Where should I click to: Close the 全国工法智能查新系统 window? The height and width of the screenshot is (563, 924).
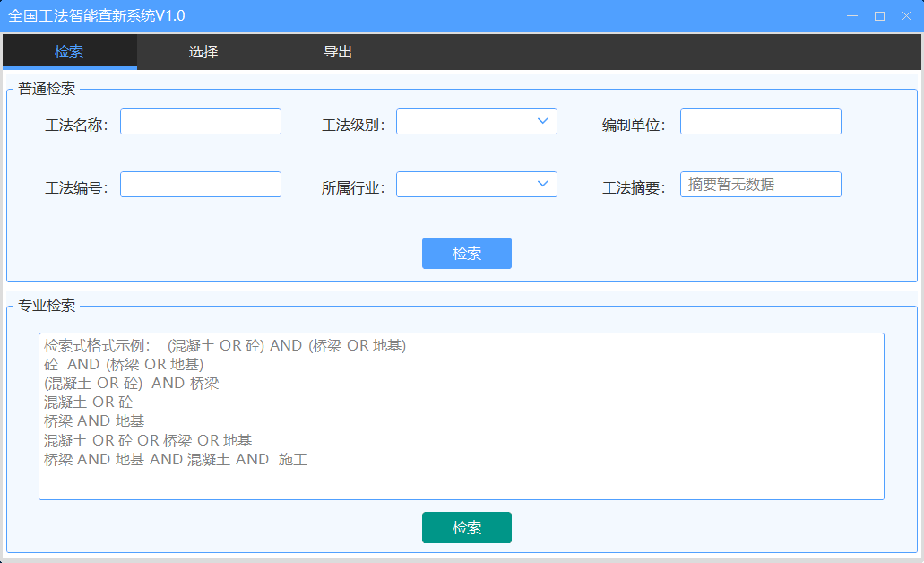tap(906, 16)
